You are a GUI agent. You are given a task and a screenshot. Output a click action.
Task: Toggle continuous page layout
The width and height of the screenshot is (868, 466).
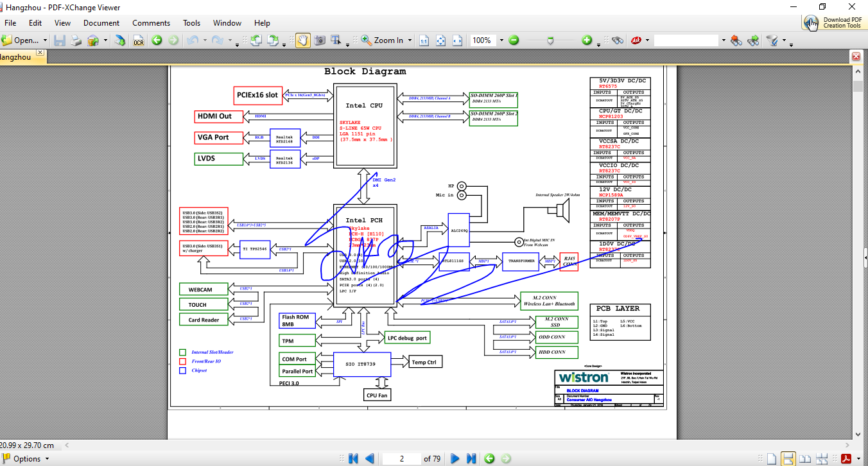788,458
